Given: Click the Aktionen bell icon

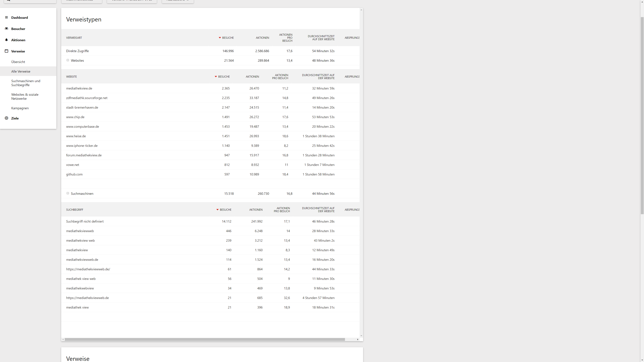Looking at the screenshot, I should point(7,40).
